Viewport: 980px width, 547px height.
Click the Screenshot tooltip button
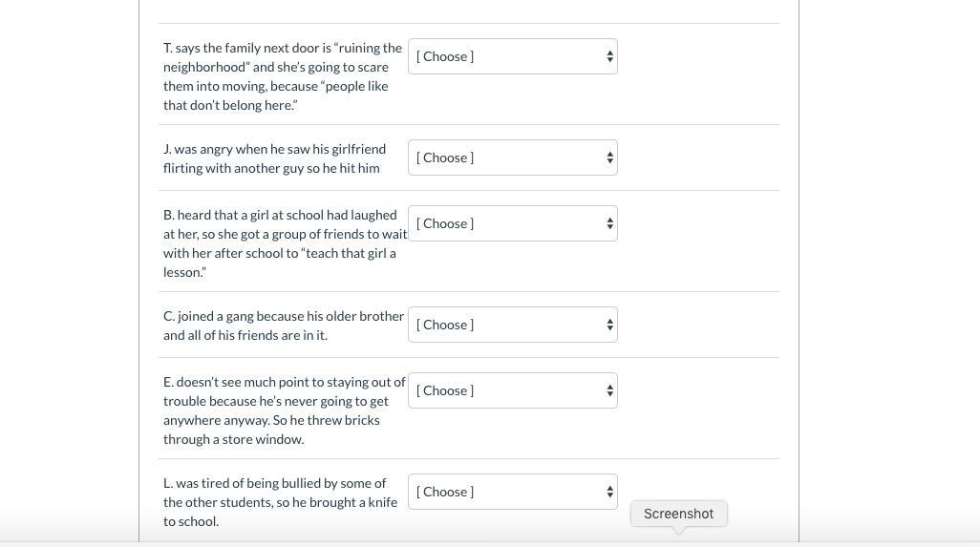(x=678, y=514)
